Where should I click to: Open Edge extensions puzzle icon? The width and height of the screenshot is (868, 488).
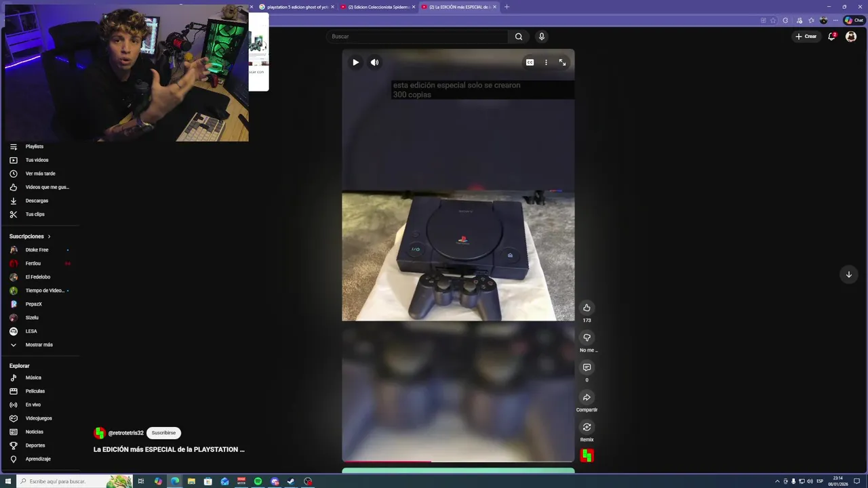785,20
